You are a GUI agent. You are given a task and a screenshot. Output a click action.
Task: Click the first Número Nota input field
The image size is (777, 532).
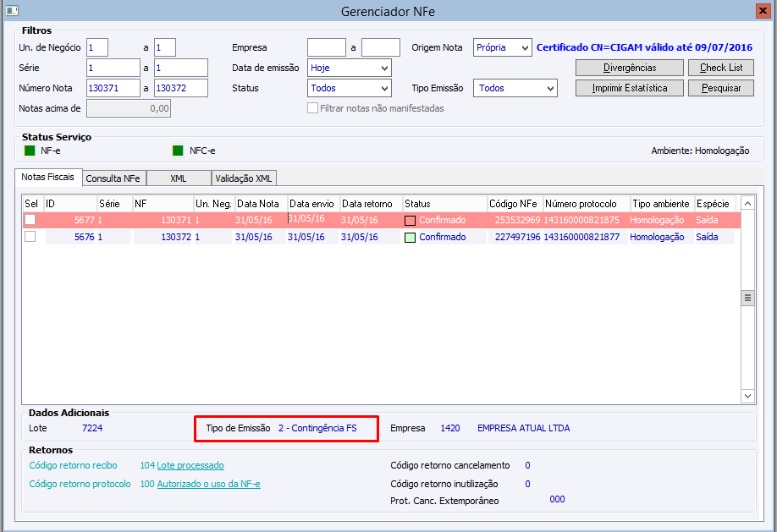point(113,88)
